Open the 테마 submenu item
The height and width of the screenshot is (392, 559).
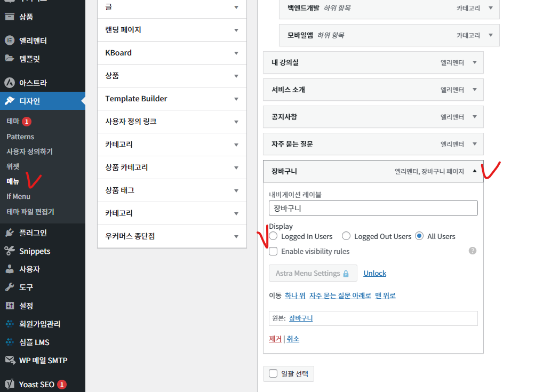[13, 121]
